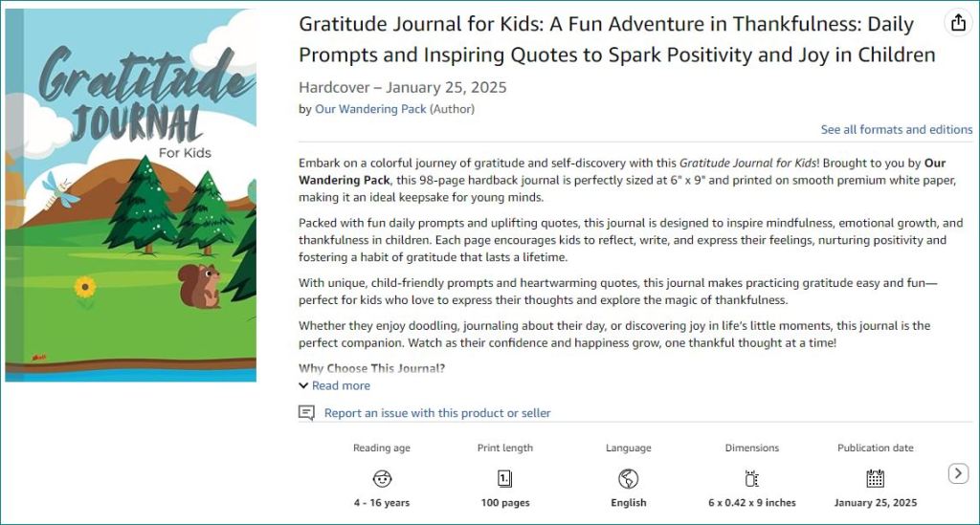Open the Gratitude Journal cover image

tap(131, 195)
